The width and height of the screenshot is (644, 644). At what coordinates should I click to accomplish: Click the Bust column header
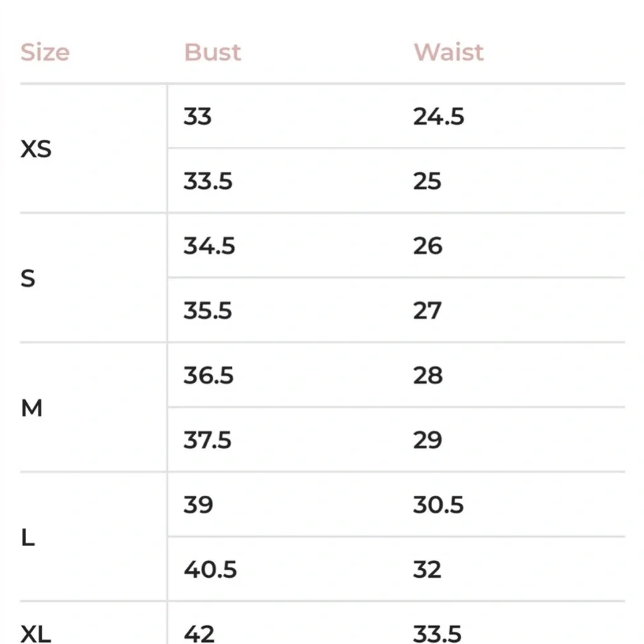click(x=213, y=52)
